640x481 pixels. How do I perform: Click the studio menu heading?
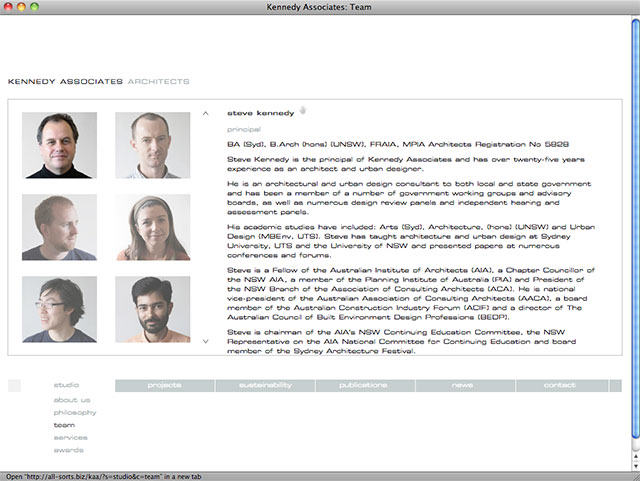tap(66, 385)
